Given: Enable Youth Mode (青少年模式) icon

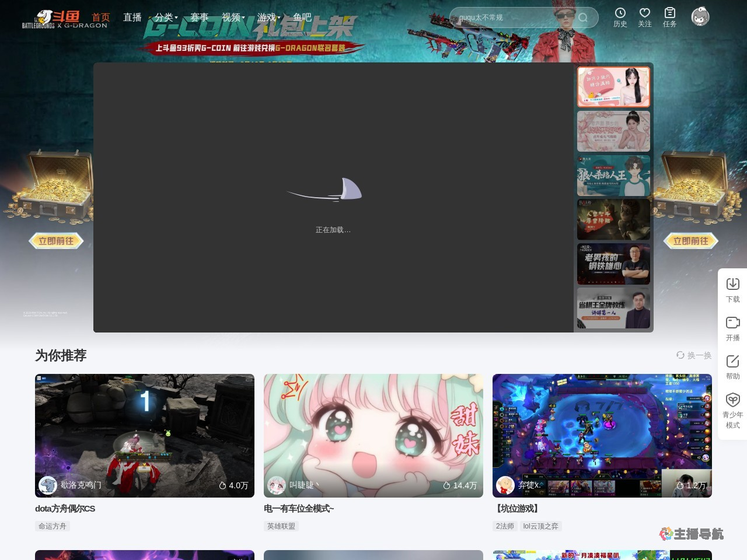Looking at the screenshot, I should click(x=732, y=400).
